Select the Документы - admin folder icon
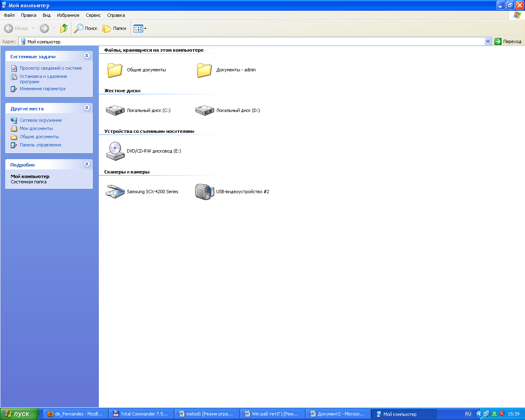 204,70
